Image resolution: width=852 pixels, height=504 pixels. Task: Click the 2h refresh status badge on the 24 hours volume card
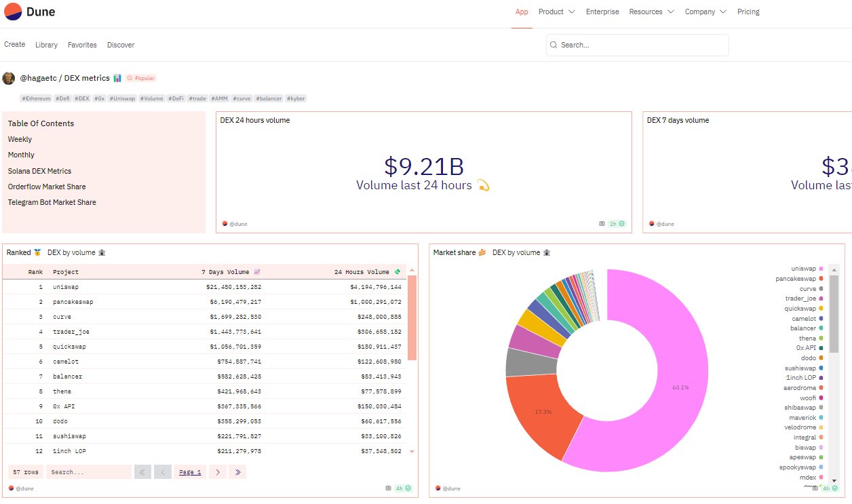(x=617, y=223)
